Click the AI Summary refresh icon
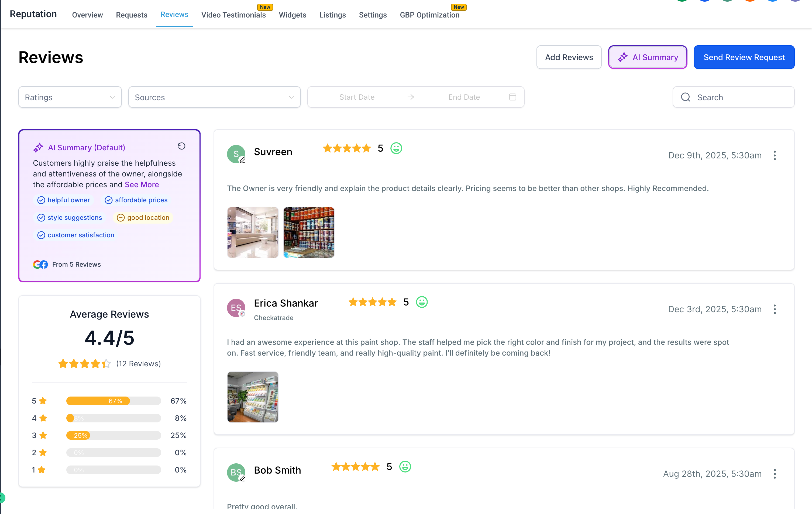 181,146
